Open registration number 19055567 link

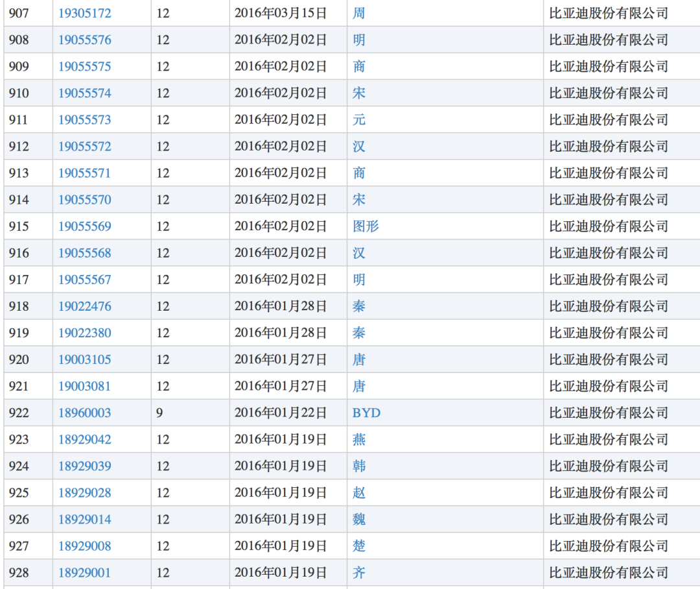point(85,280)
